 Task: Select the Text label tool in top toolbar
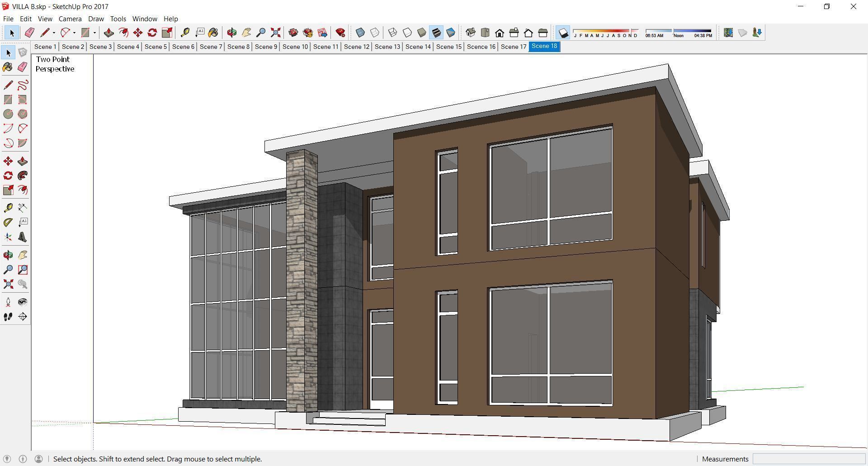pyautogui.click(x=199, y=33)
